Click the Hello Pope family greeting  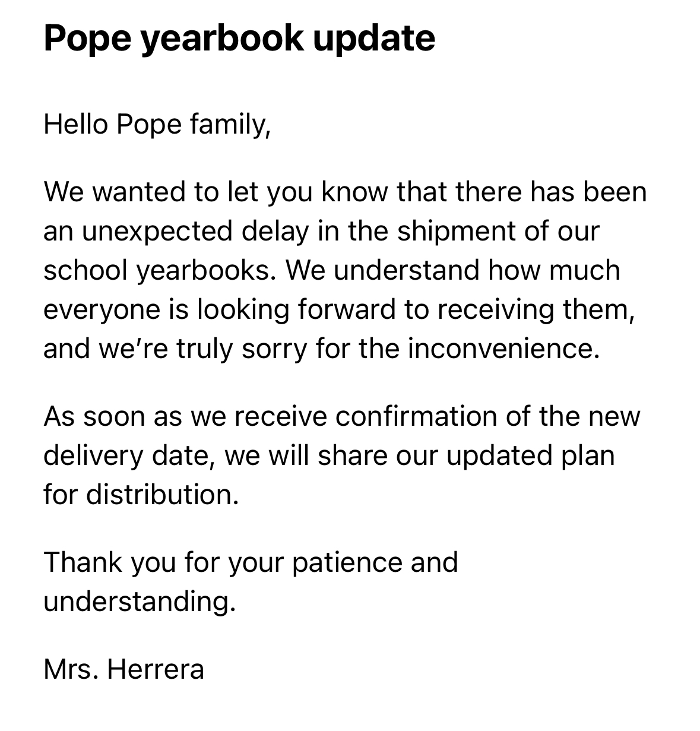coord(157,125)
